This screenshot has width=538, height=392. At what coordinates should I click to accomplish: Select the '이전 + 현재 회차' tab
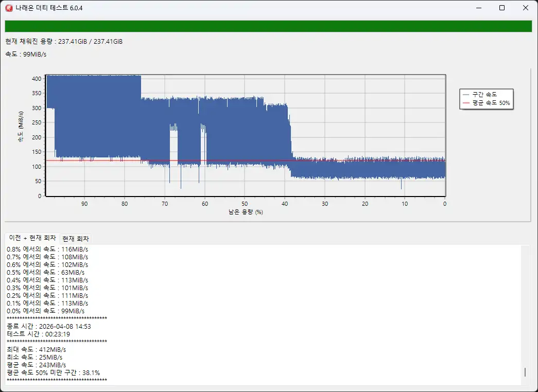(32, 238)
